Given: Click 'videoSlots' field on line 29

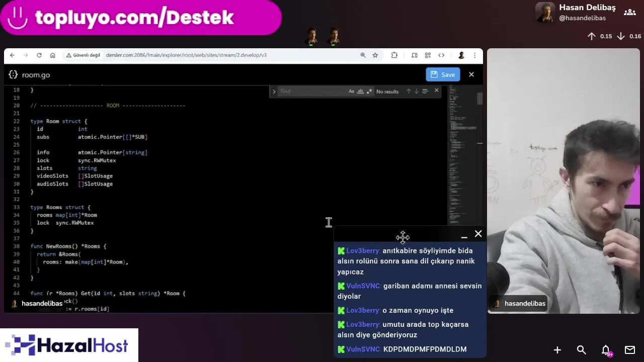Looking at the screenshot, I should [x=52, y=176].
